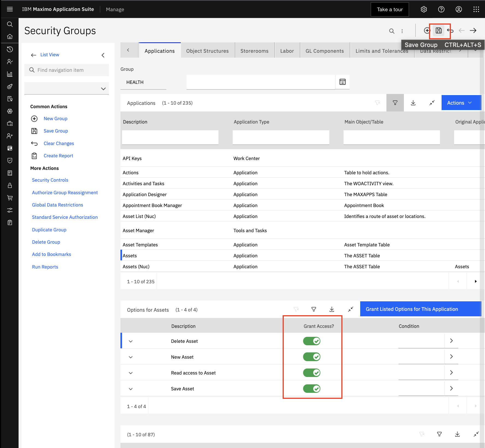Open the group detail menu icon beside HEALTH
This screenshot has height=448, width=485.
pyautogui.click(x=342, y=82)
